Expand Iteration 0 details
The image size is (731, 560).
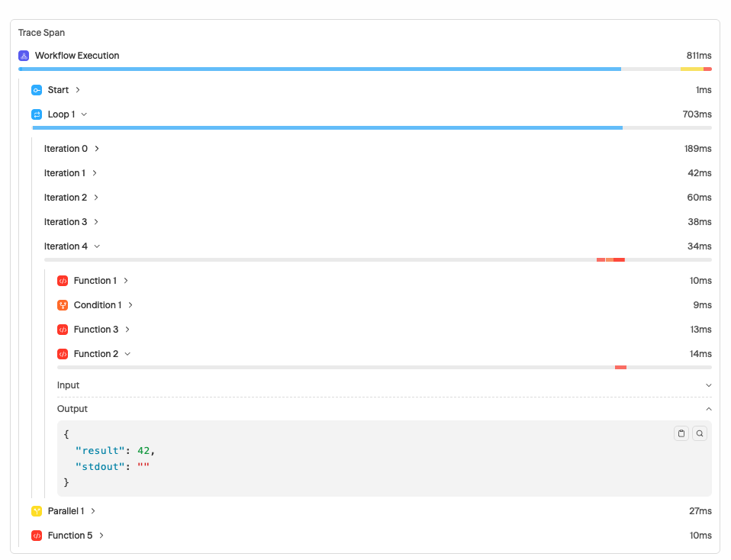[x=97, y=149]
